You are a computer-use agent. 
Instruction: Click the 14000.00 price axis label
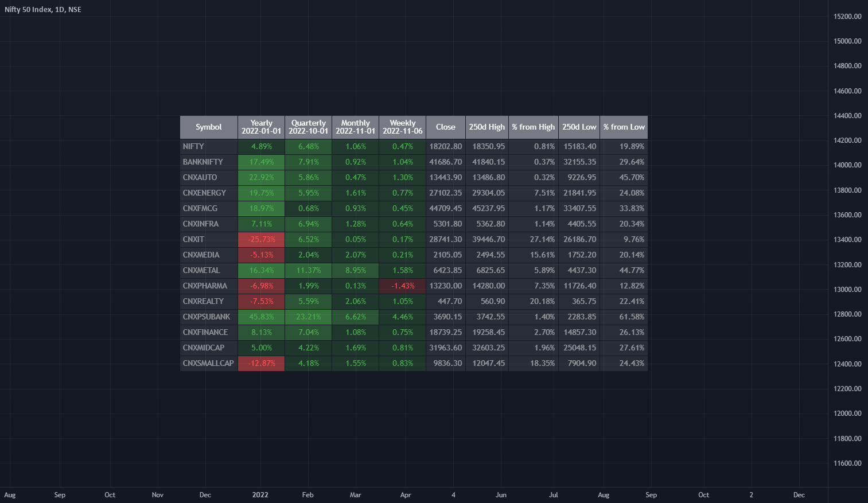pos(847,165)
